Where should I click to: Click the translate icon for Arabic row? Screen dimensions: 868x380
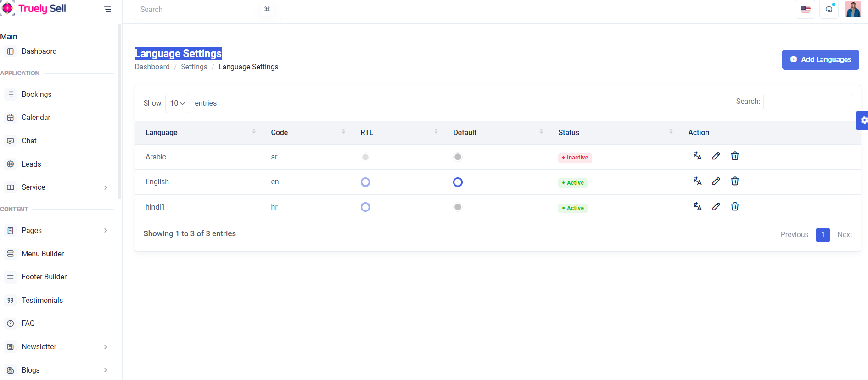click(x=697, y=156)
